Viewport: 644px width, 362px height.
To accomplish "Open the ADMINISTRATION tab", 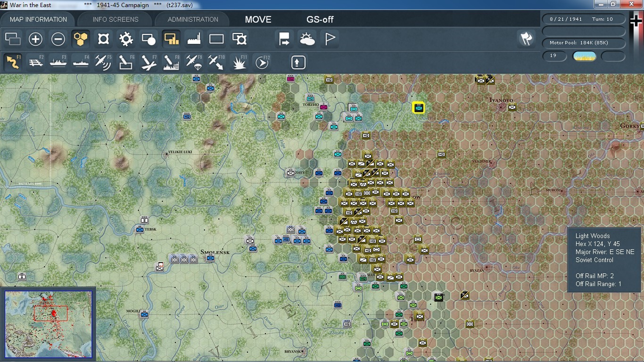I will coord(193,19).
